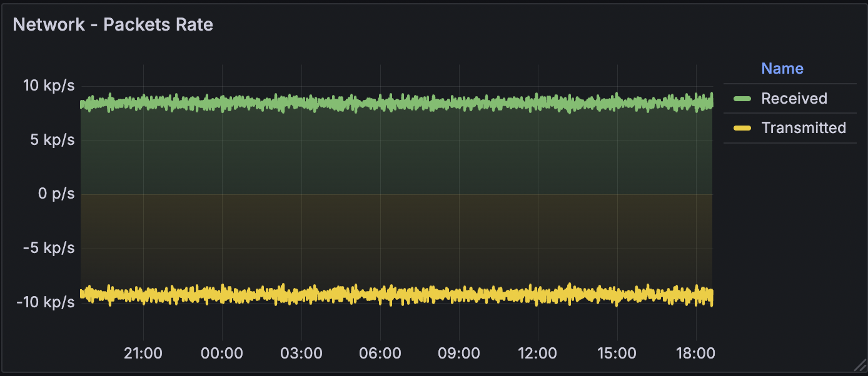Viewport: 868px width, 376px height.
Task: Select the -10 kp/s axis label
Action: (x=46, y=302)
